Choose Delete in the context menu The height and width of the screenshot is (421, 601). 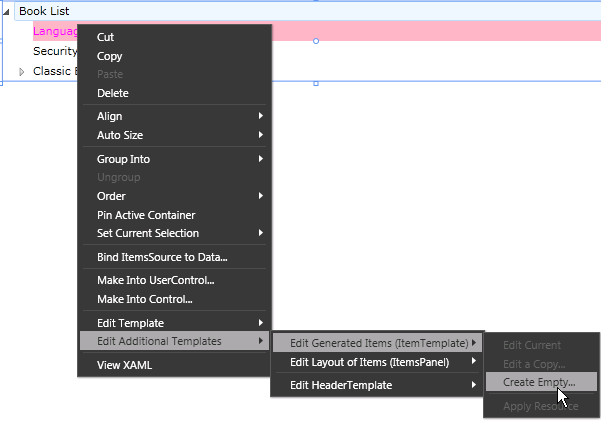[x=112, y=93]
